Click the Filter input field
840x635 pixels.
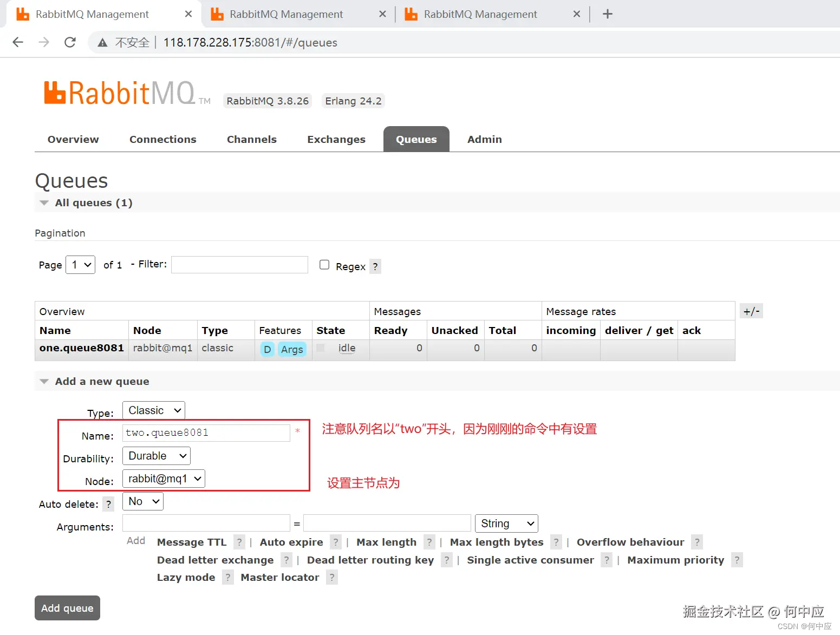[239, 265]
